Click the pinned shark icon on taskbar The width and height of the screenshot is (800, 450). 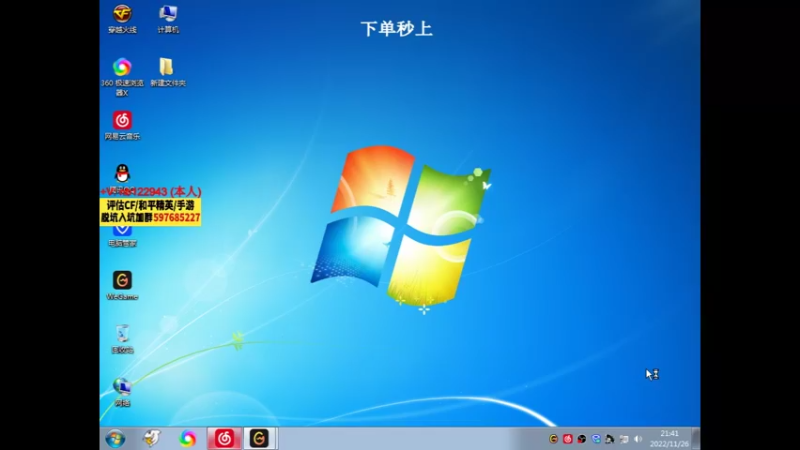tap(152, 438)
